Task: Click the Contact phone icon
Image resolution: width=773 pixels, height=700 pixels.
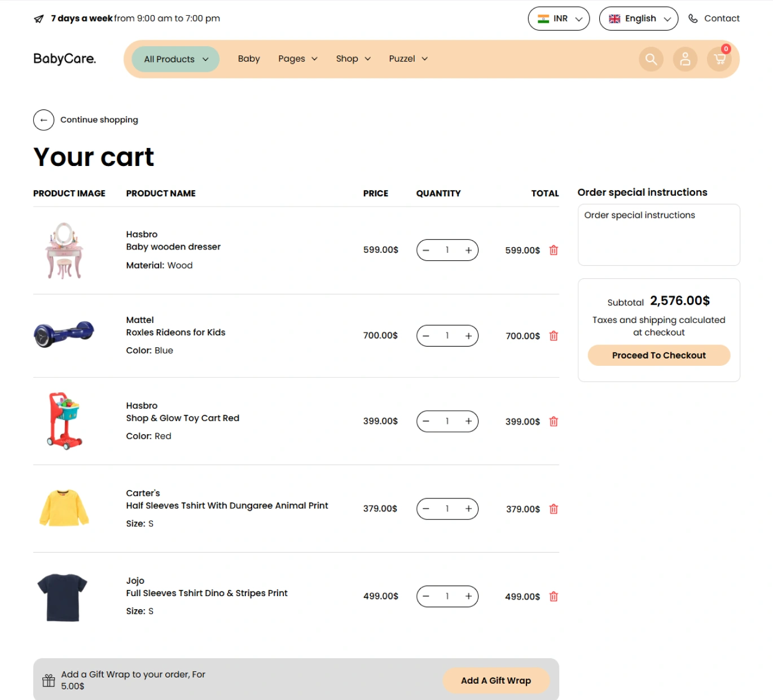Action: [x=693, y=19]
